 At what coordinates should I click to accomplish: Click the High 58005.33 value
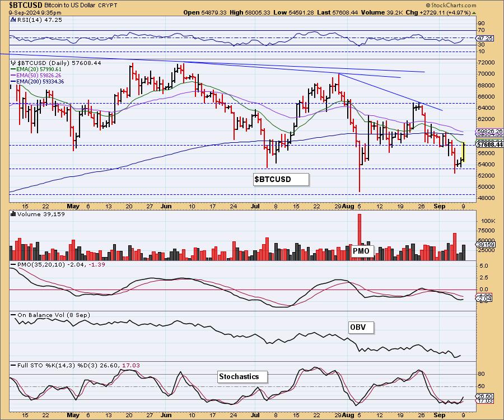(x=250, y=12)
